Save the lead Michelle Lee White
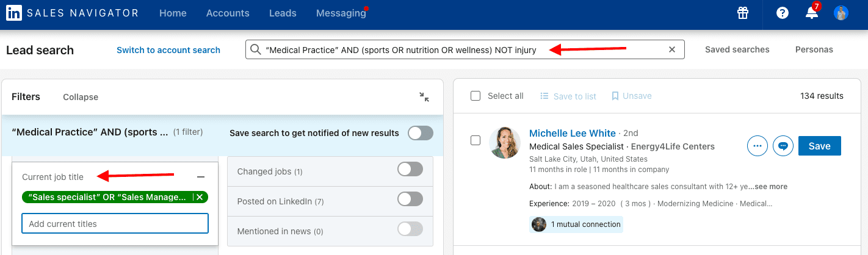Screen dimensions: 868x255 coord(819,146)
